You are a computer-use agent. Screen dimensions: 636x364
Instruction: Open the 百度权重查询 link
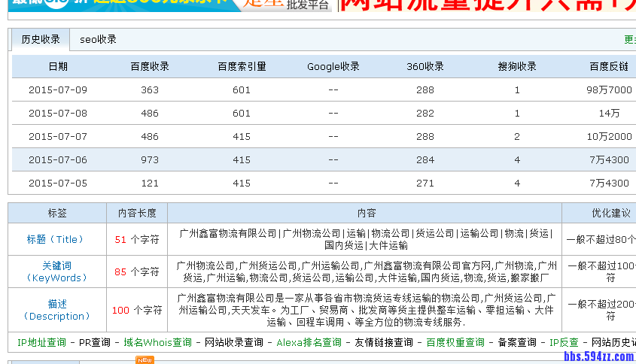click(x=455, y=342)
